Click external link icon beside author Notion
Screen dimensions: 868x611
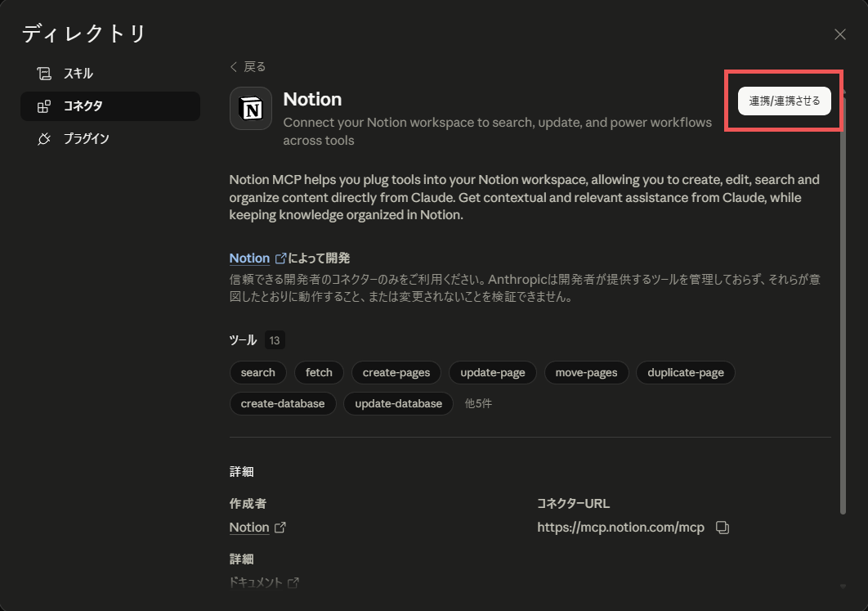pyautogui.click(x=280, y=528)
